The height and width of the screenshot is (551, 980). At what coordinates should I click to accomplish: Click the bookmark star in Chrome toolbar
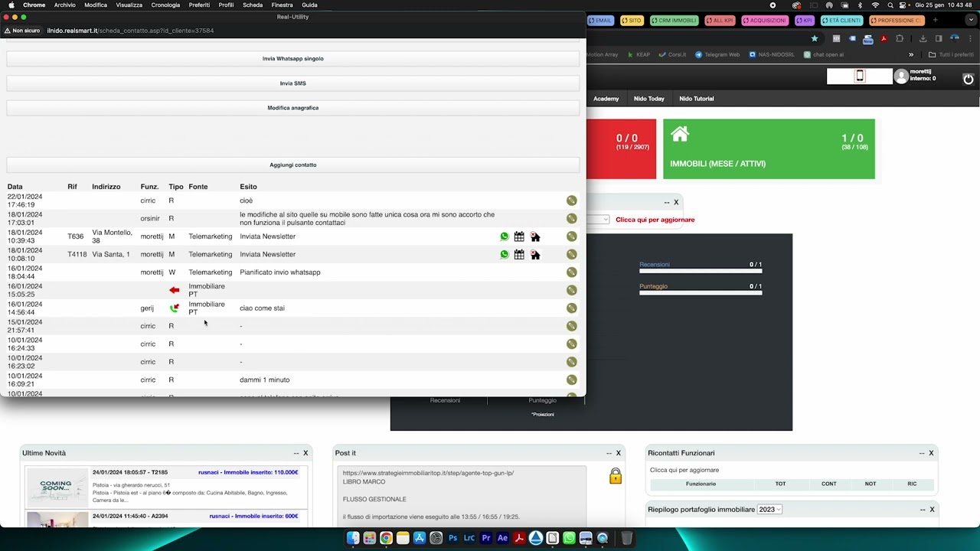click(x=815, y=38)
